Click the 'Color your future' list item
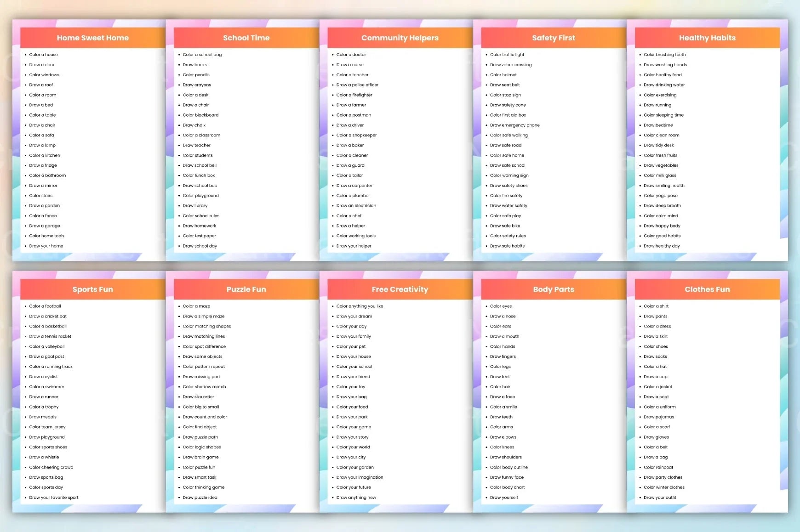The height and width of the screenshot is (532, 800). 354,487
